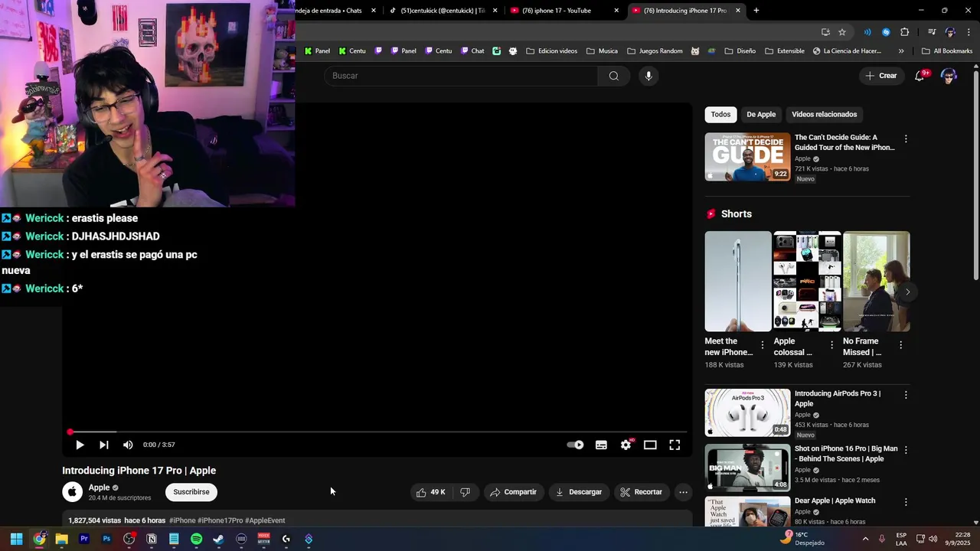This screenshot has width=980, height=551.
Task: Open the Crear create menu
Action: (x=881, y=76)
